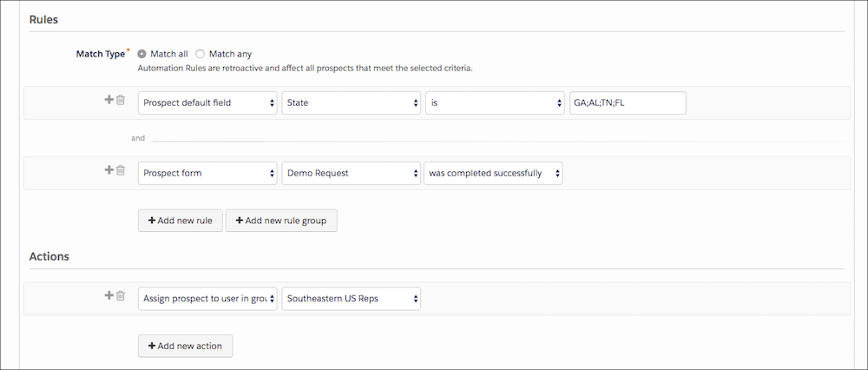Open Assign prospect to user in group dropdown
Screen dimensions: 868x370
coord(207,299)
